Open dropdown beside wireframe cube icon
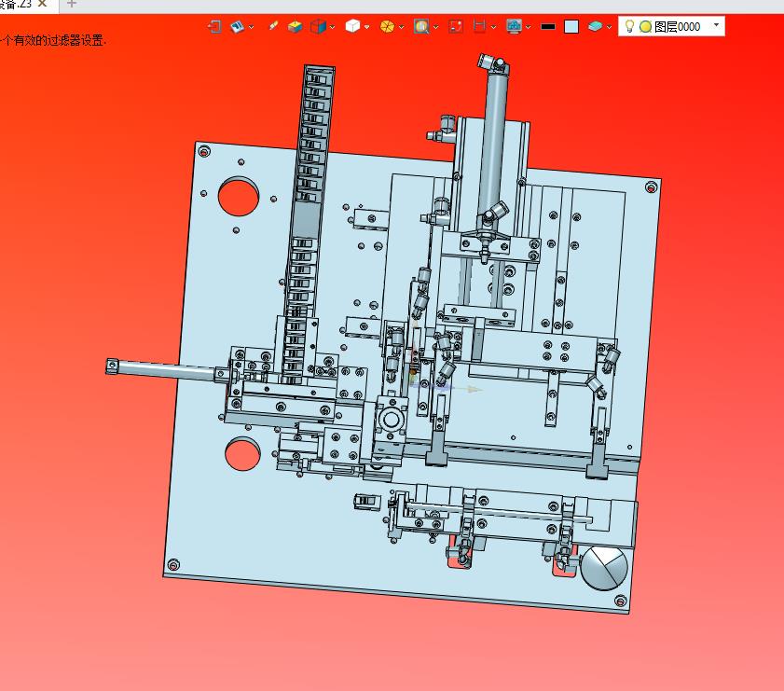784x691 pixels. (332, 27)
